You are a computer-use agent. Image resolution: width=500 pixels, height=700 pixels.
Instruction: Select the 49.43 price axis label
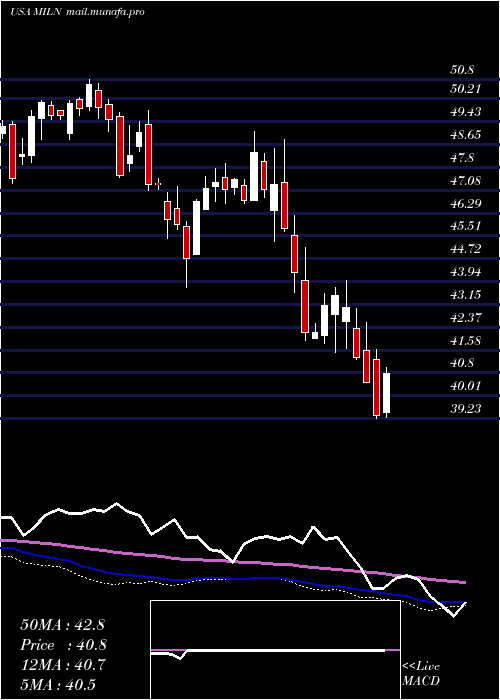point(466,112)
